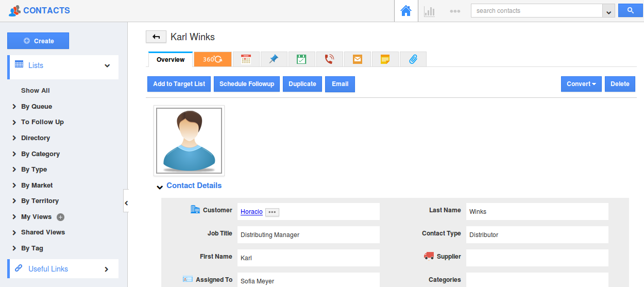Open the Horacio customer link
The image size is (644, 287).
(x=251, y=212)
